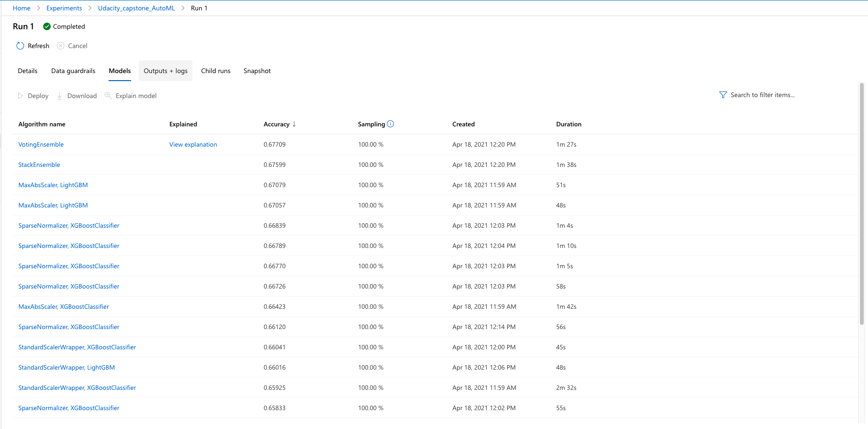The height and width of the screenshot is (429, 868).
Task: Click duration value 1m 42s
Action: coord(566,306)
